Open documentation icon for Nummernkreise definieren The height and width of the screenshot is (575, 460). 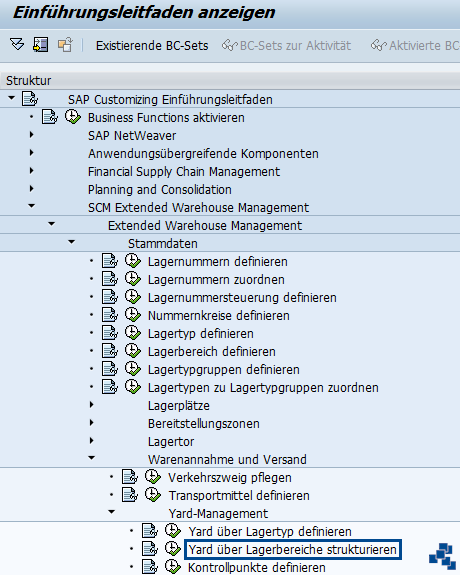tap(110, 315)
